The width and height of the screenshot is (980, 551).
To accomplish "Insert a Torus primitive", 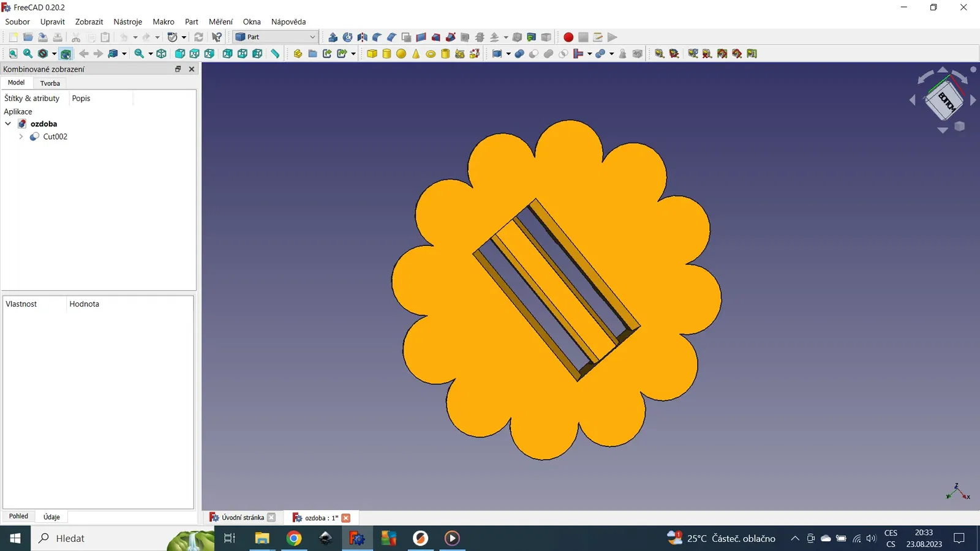I will (431, 54).
